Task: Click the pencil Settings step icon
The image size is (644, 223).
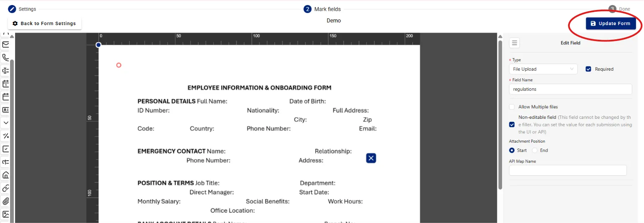Action: [x=12, y=9]
